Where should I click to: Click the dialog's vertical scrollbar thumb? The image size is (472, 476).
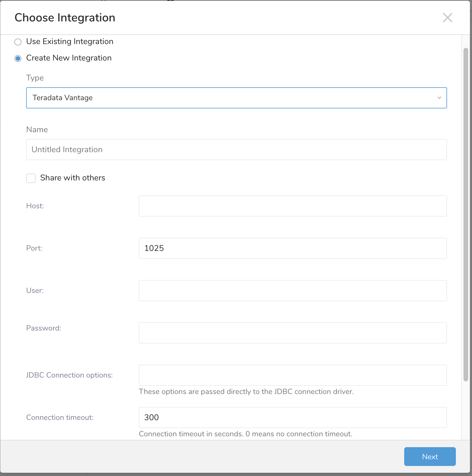(x=466, y=214)
